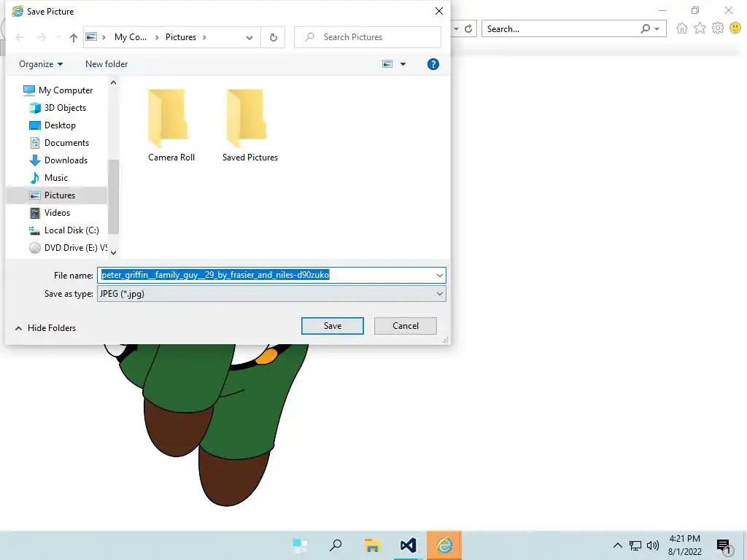747x560 pixels.
Task: Expand the view options arrow
Action: 403,64
